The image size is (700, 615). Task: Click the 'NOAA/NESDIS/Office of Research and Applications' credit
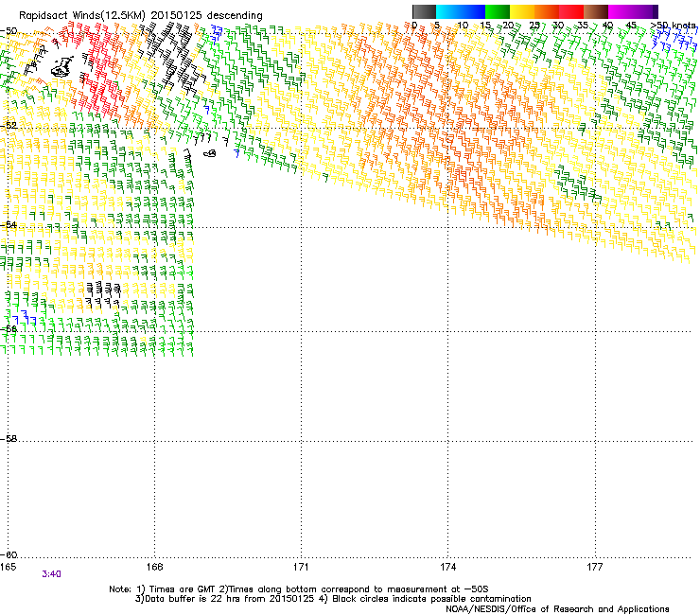click(557, 609)
